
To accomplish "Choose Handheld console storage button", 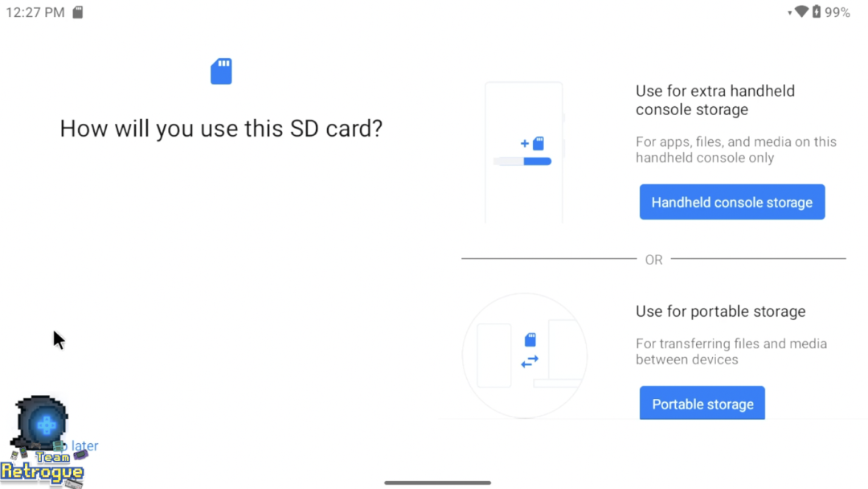I will 731,202.
